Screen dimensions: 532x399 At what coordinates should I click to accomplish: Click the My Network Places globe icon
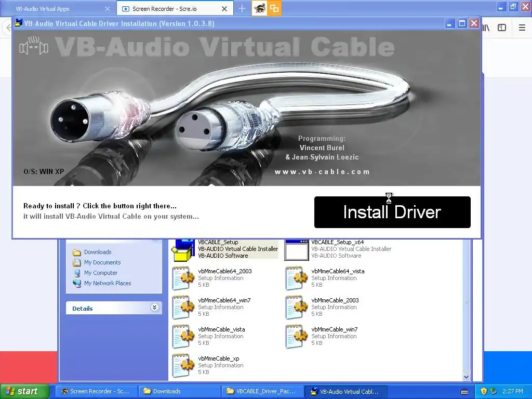pyautogui.click(x=77, y=283)
